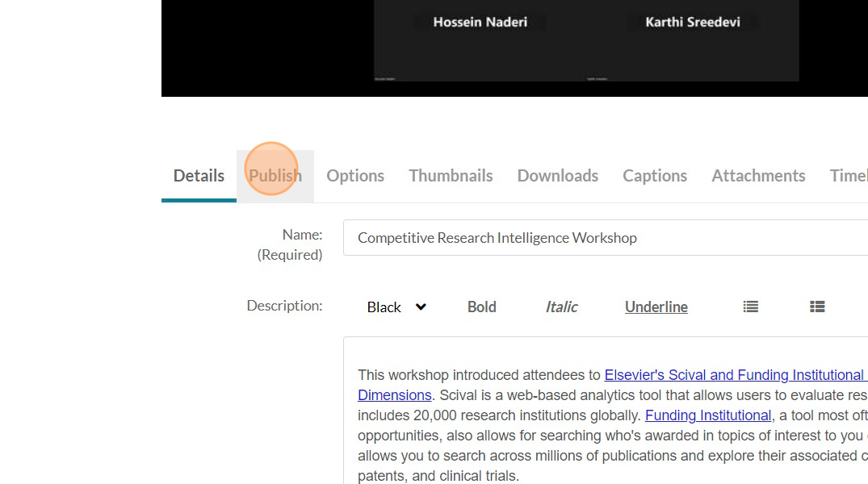
Task: Select the Downloads tab
Action: [557, 176]
